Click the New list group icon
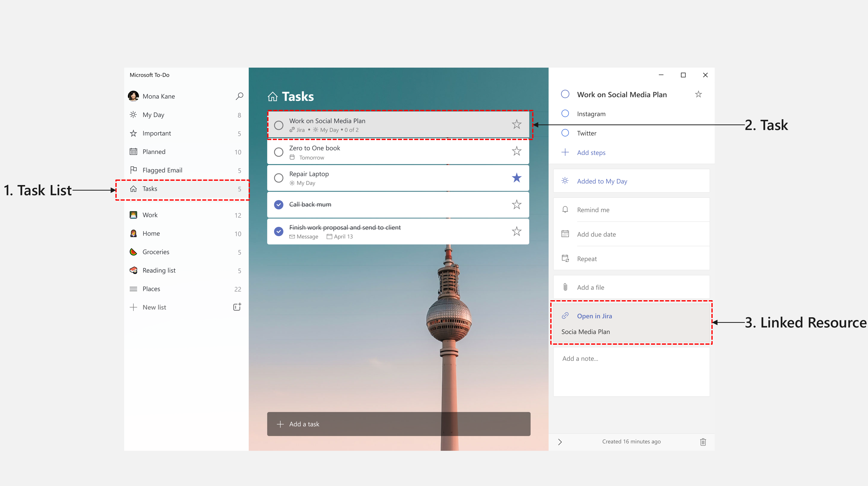The height and width of the screenshot is (486, 868). 237,306
